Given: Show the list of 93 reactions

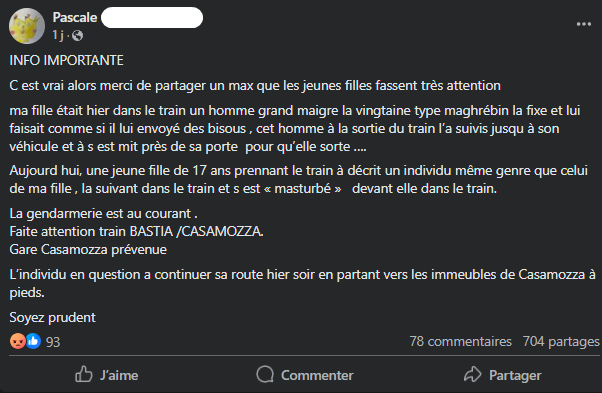Looking at the screenshot, I should tap(53, 342).
